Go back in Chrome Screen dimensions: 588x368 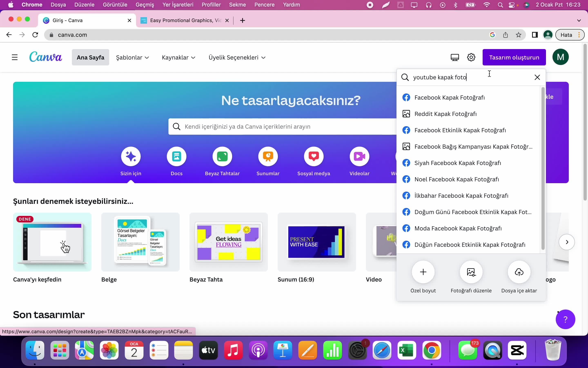pyautogui.click(x=9, y=35)
